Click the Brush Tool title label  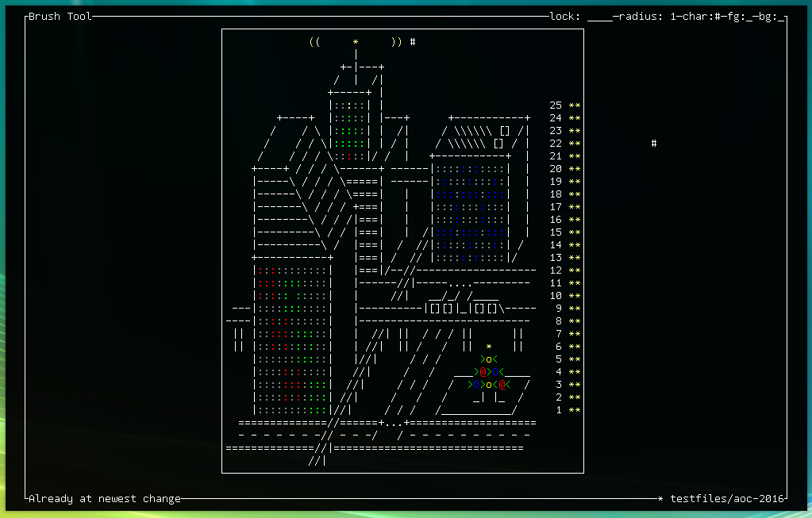click(62, 15)
